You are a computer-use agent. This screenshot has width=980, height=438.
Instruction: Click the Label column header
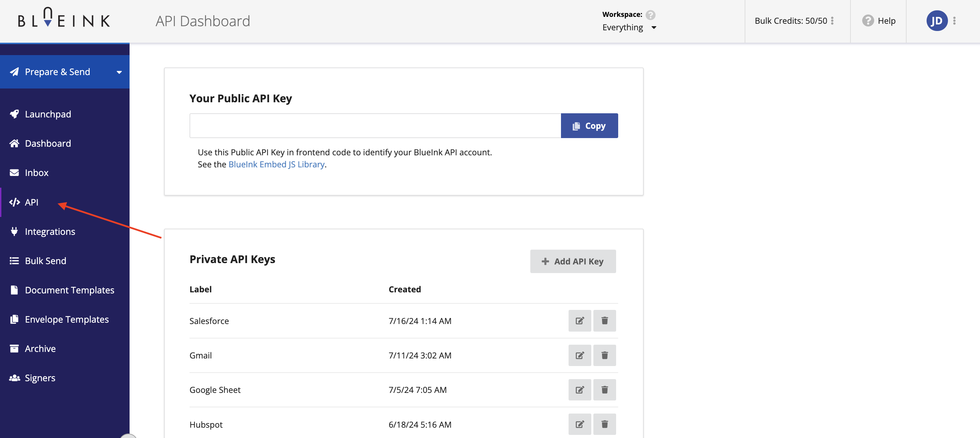201,289
